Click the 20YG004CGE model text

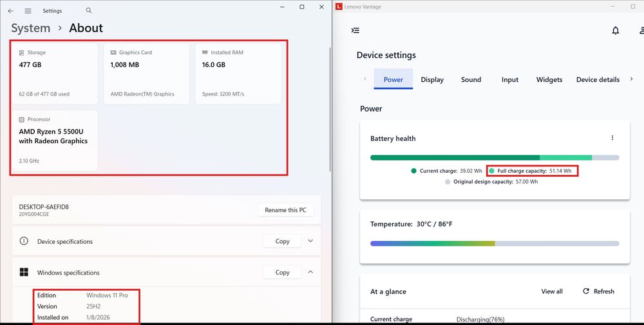click(x=33, y=214)
